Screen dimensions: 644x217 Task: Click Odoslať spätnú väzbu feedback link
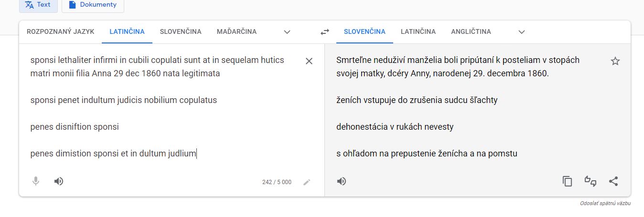(605, 204)
